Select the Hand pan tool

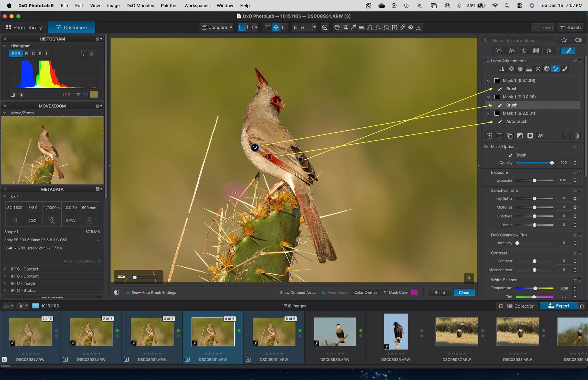click(x=337, y=27)
